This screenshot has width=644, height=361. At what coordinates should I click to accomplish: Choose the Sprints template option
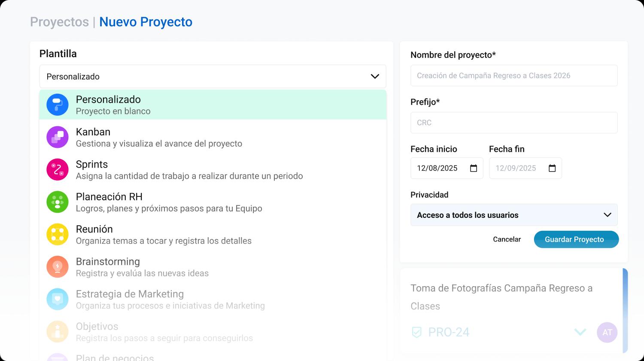coord(213,170)
